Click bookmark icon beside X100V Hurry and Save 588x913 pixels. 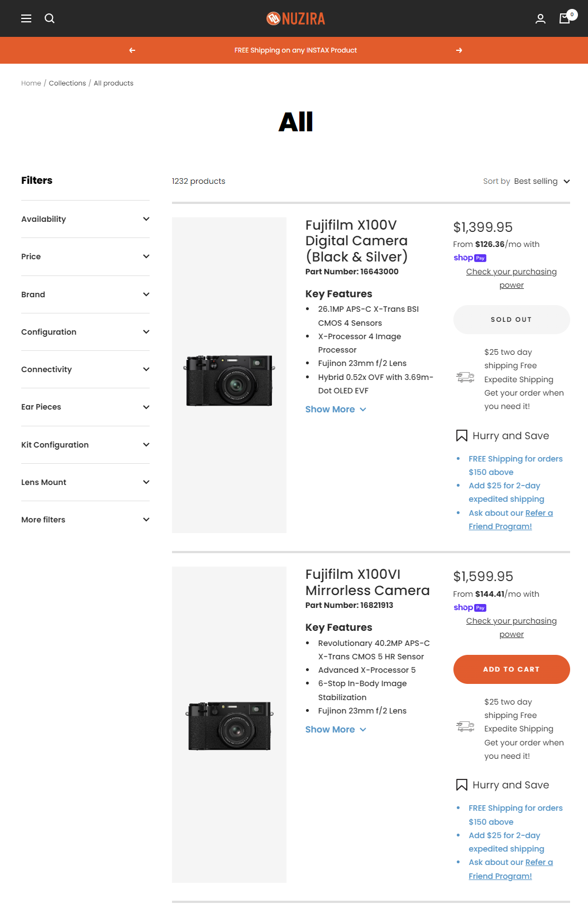tap(462, 436)
